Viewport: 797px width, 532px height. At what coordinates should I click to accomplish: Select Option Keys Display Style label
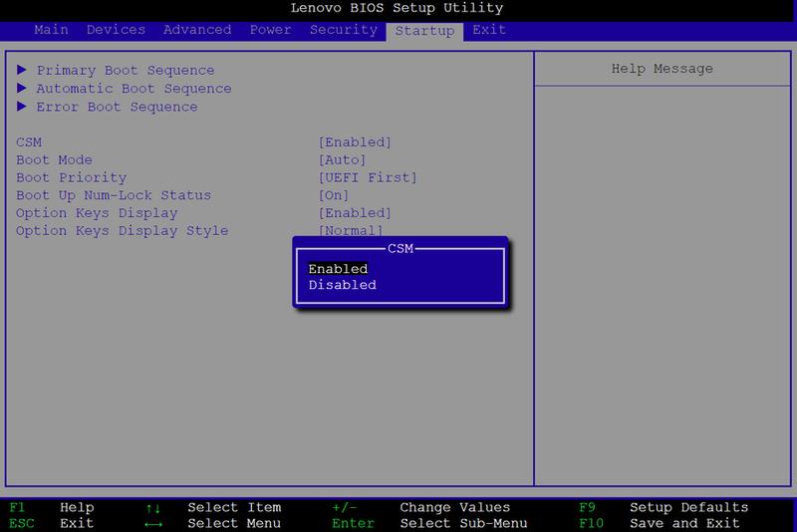(x=122, y=231)
